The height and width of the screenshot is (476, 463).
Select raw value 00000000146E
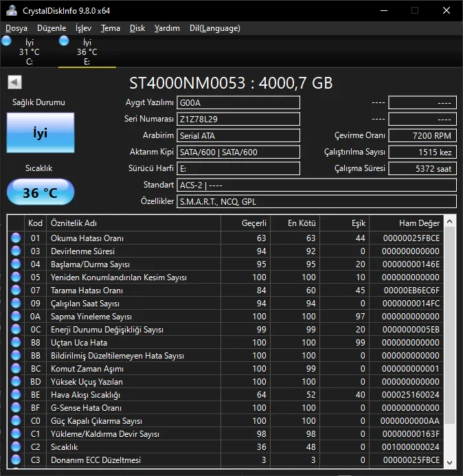coord(411,264)
